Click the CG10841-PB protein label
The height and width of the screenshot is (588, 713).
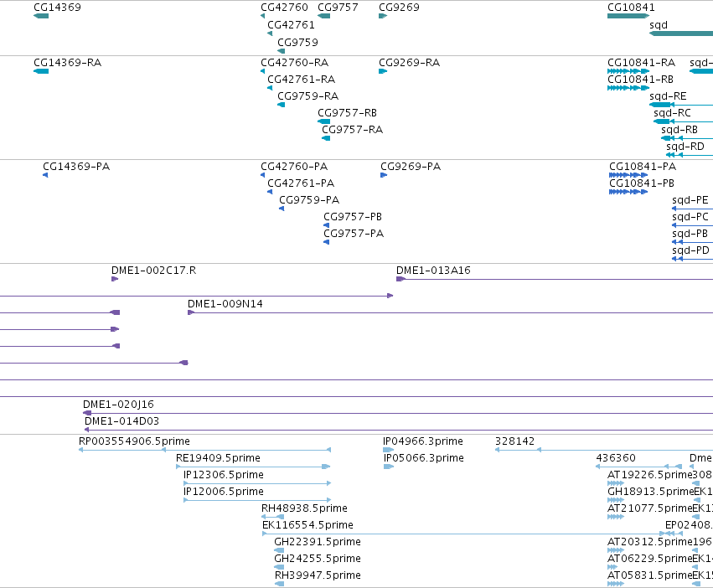(x=642, y=183)
